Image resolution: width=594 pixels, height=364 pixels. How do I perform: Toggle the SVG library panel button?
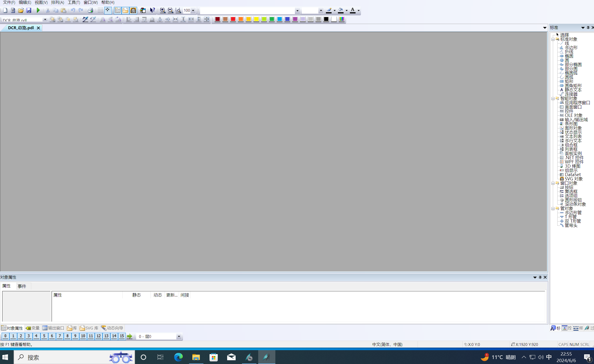pyautogui.click(x=133, y=10)
